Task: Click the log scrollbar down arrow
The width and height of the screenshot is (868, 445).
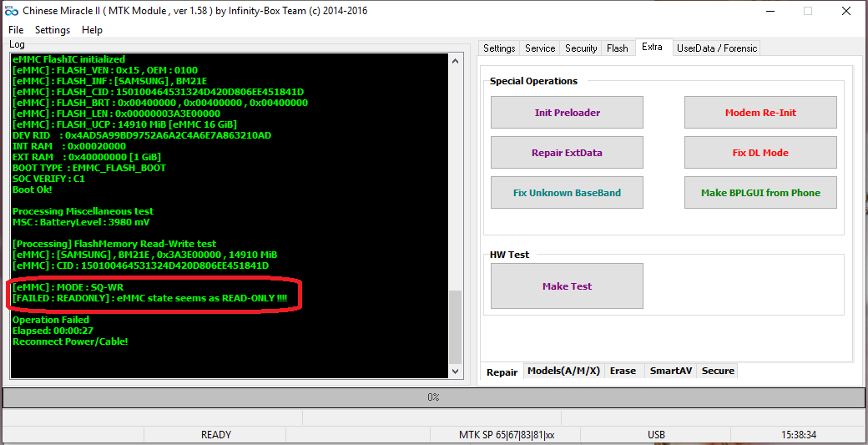Action: pyautogui.click(x=455, y=372)
